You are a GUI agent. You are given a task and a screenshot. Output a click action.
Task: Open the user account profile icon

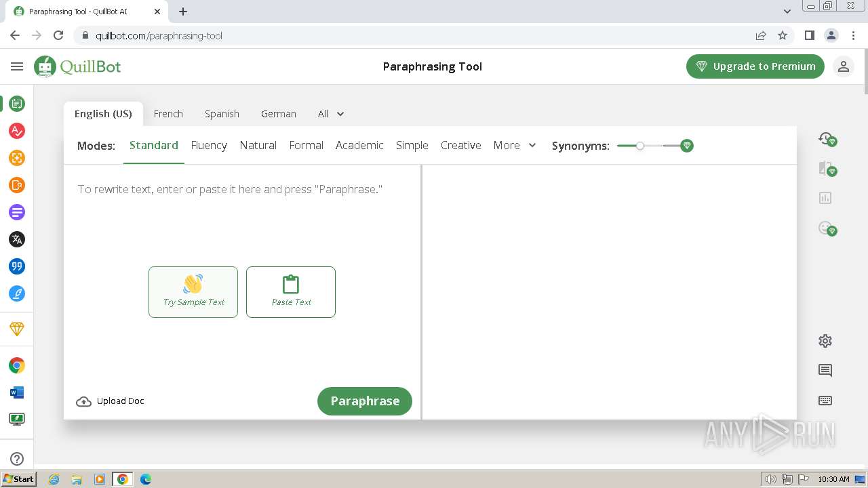[844, 66]
